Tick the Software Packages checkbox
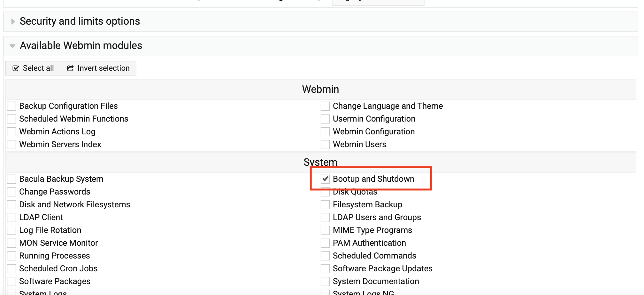The width and height of the screenshot is (644, 295). (11, 281)
